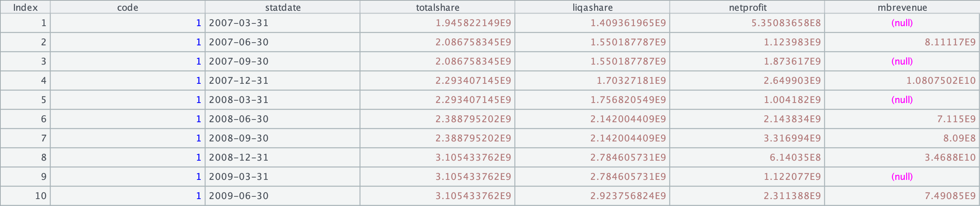
Task: Select mbrevenue value 3.4688E10
Action: [902, 158]
